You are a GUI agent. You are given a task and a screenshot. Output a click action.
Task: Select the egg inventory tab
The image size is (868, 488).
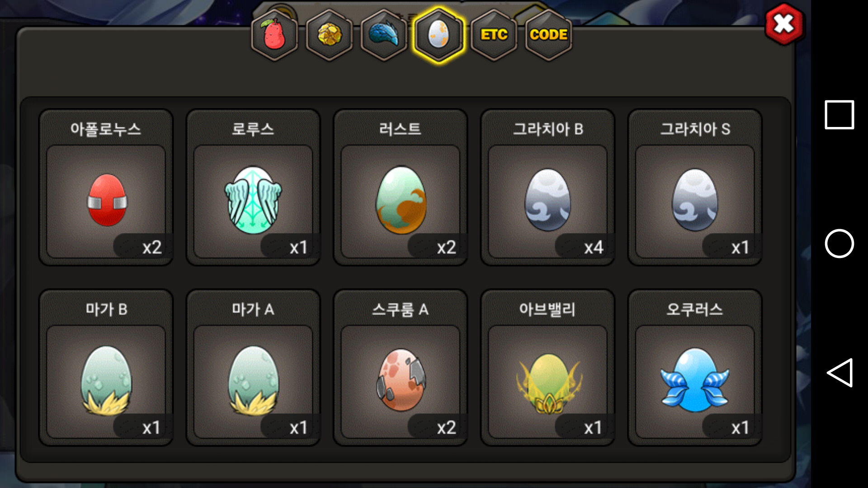pos(439,35)
